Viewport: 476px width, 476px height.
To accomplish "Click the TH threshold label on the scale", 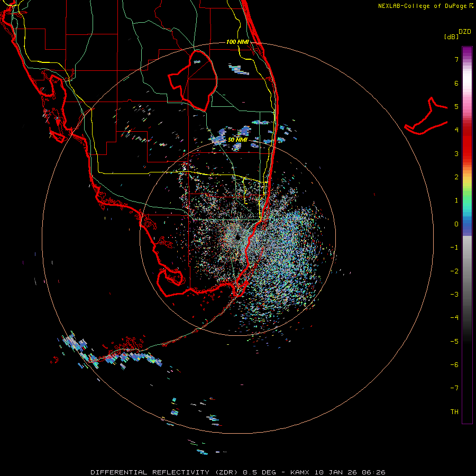I will pos(454,412).
